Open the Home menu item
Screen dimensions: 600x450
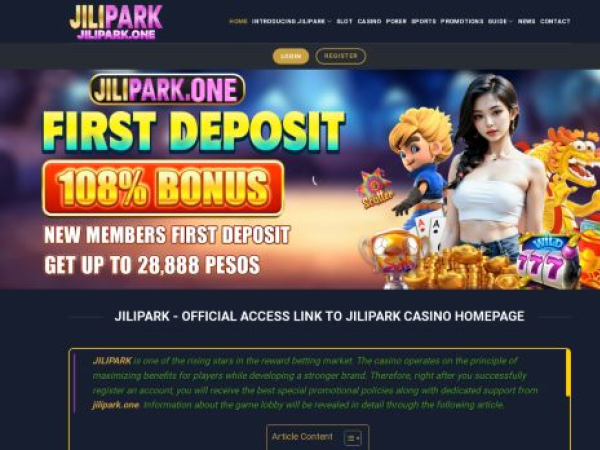pyautogui.click(x=238, y=21)
